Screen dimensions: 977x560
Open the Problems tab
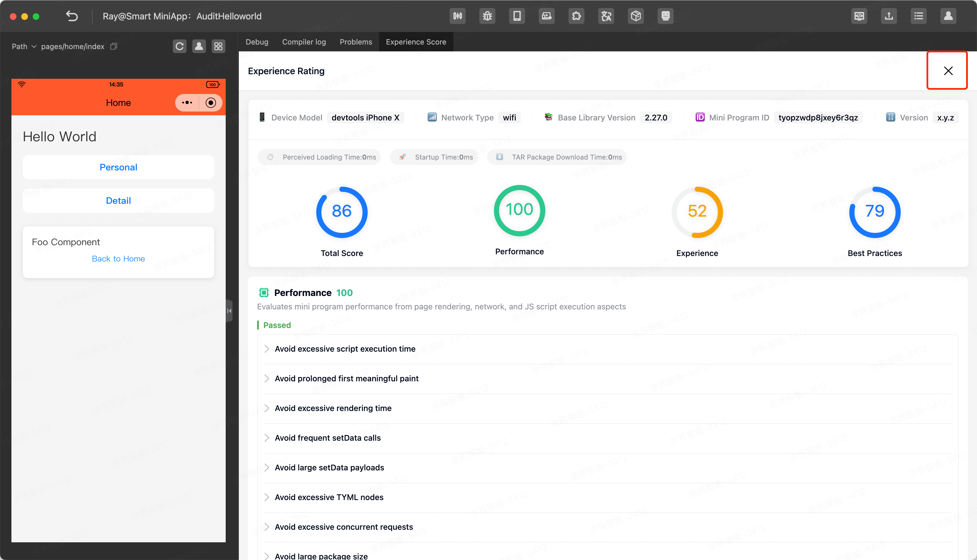(x=356, y=42)
